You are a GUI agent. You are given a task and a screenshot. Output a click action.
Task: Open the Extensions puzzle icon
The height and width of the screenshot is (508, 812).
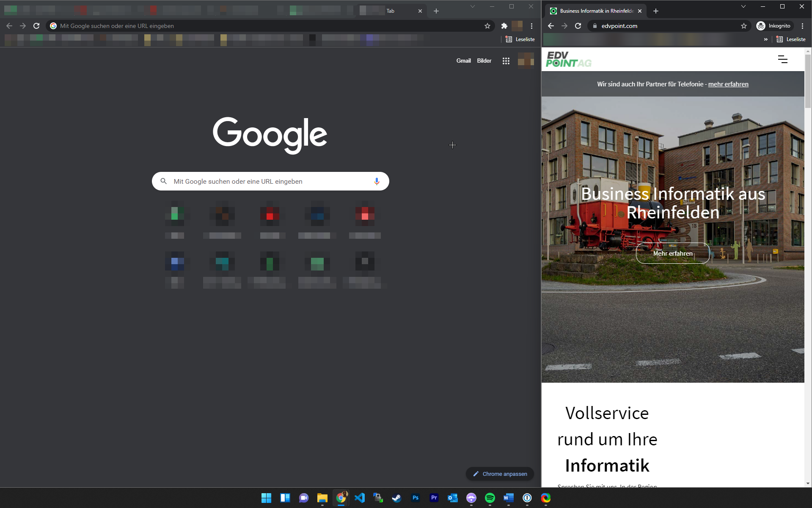click(x=504, y=26)
